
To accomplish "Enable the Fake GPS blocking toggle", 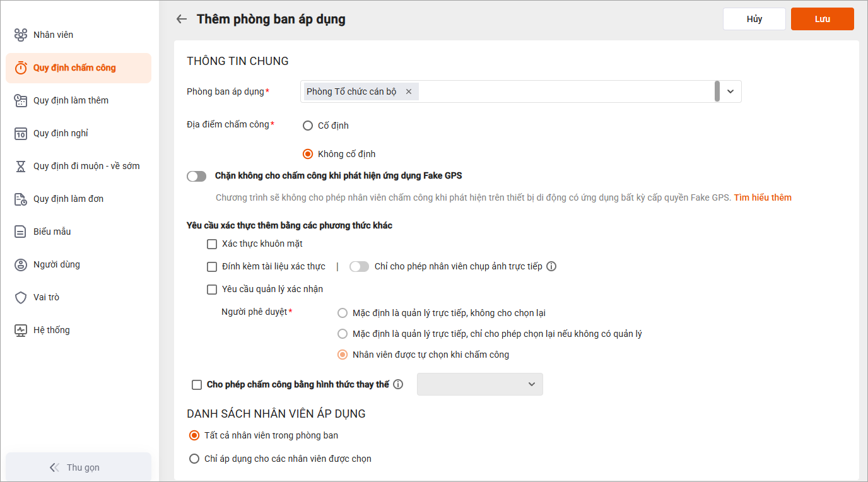I will click(197, 176).
